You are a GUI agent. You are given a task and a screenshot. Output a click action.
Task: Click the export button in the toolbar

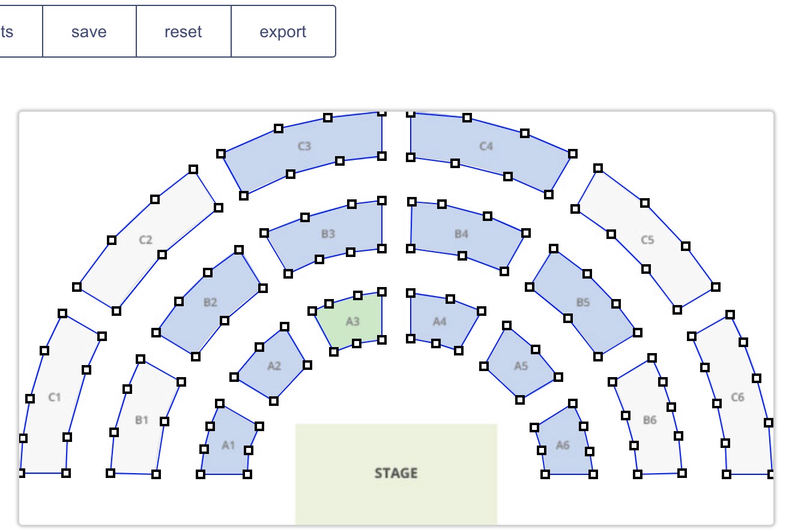[x=282, y=31]
